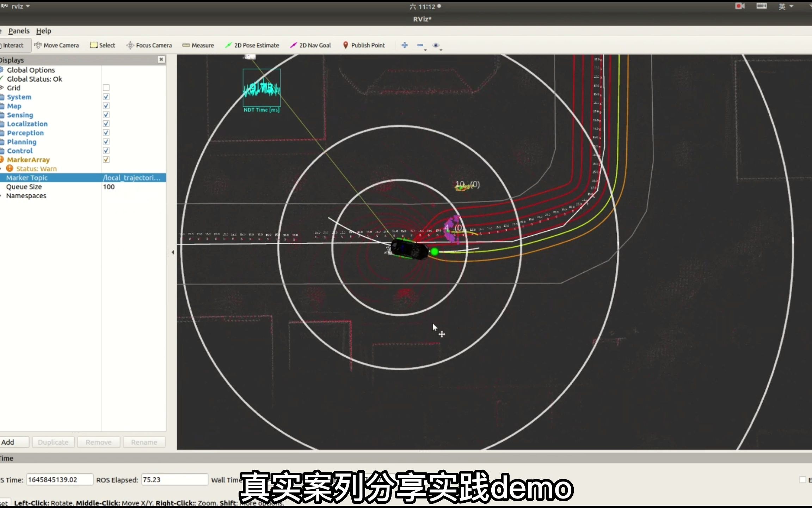Screen dimensions: 812x508
Task: Open the Panels menu
Action: [19, 31]
